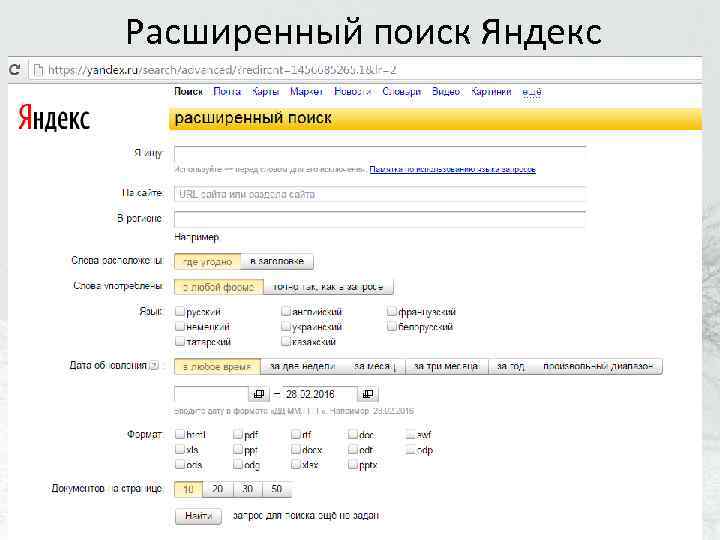Enable the odt format checkbox
The height and width of the screenshot is (540, 720).
tap(353, 449)
